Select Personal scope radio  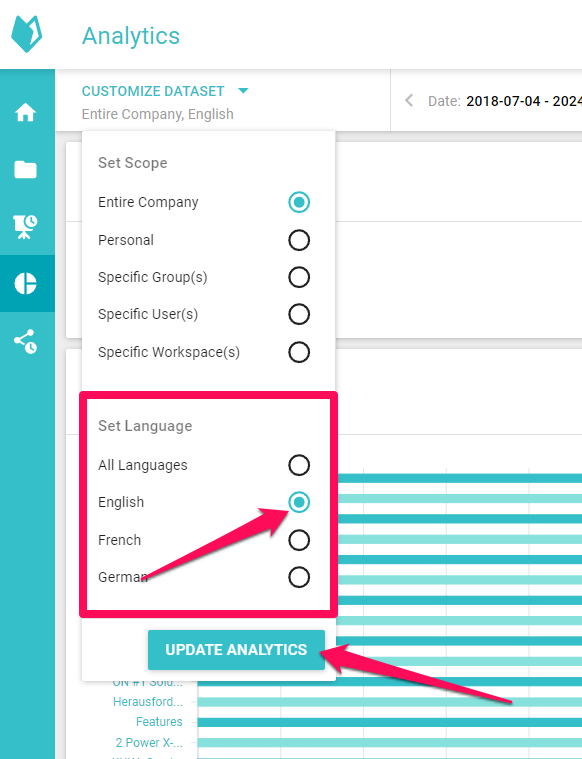[x=299, y=240]
